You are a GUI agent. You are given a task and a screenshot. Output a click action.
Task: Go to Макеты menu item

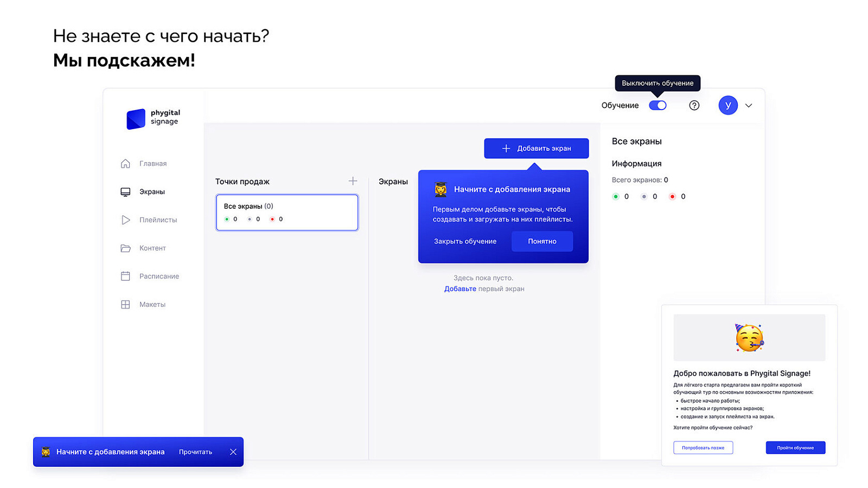tap(152, 304)
